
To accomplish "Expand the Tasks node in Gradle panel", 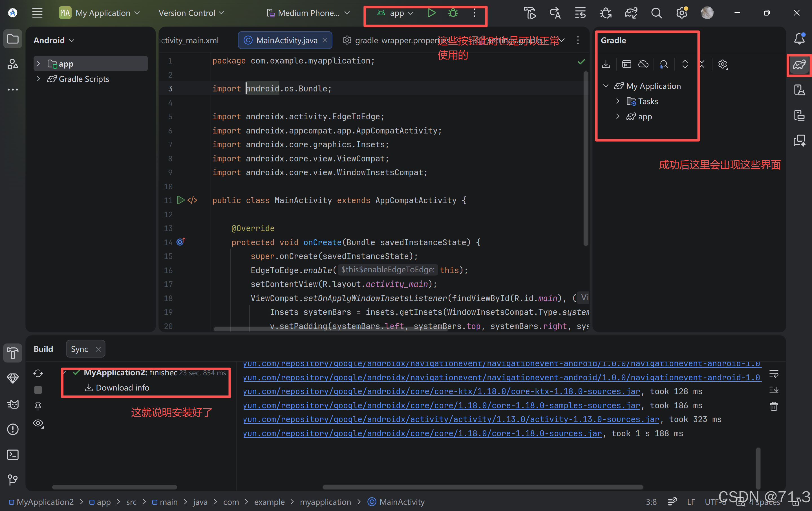I will tap(617, 101).
